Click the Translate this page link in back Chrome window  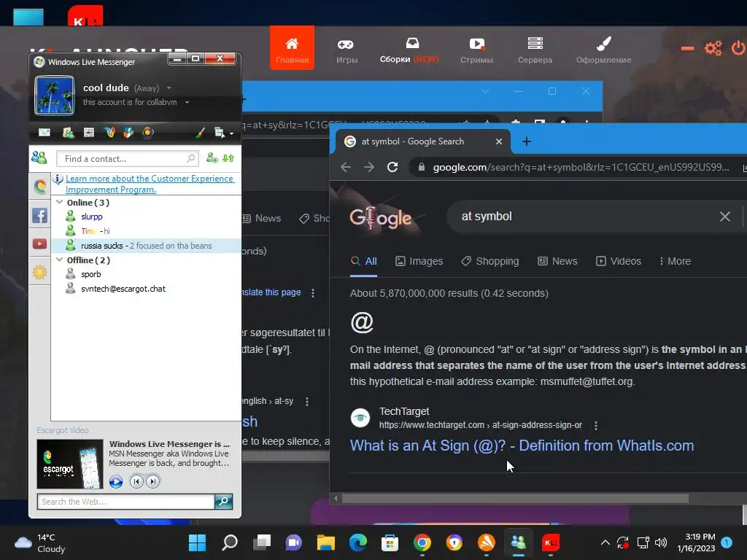click(x=271, y=292)
